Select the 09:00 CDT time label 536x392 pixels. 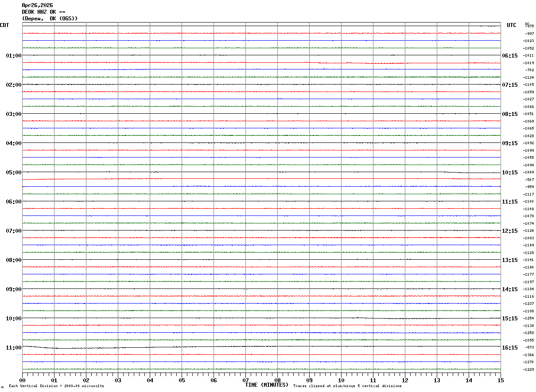point(14,289)
